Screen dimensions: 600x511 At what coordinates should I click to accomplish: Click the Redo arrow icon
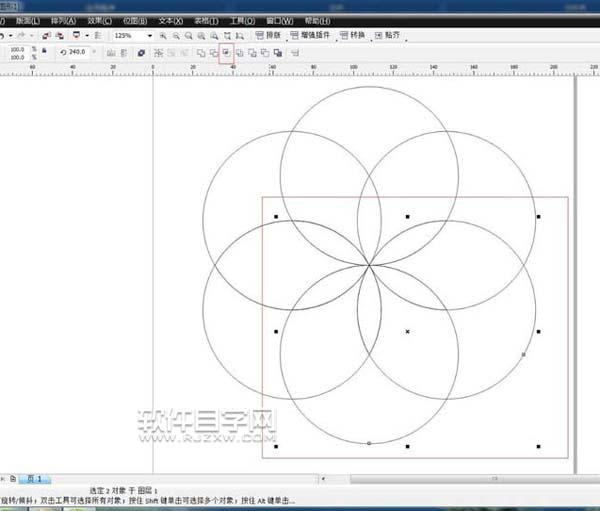21,35
